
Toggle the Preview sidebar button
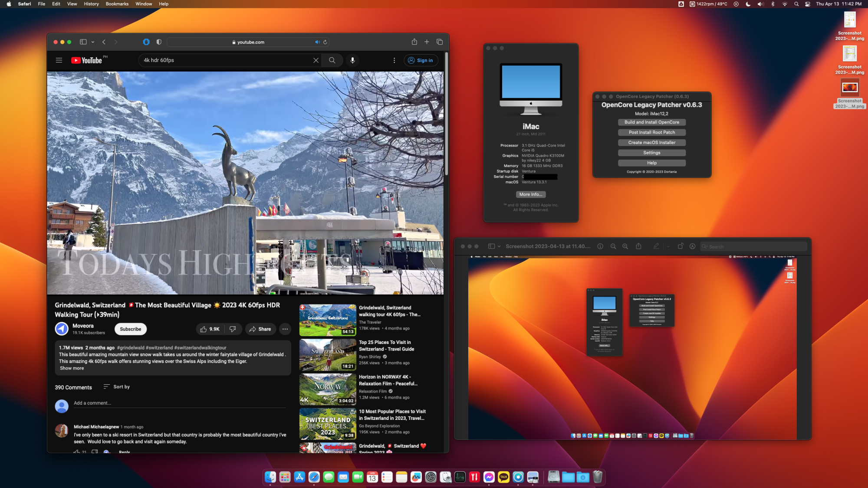click(491, 246)
